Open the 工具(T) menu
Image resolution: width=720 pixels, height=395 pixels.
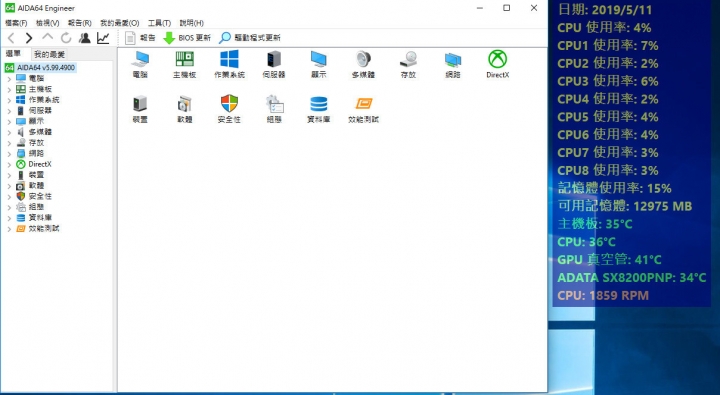[x=159, y=23]
